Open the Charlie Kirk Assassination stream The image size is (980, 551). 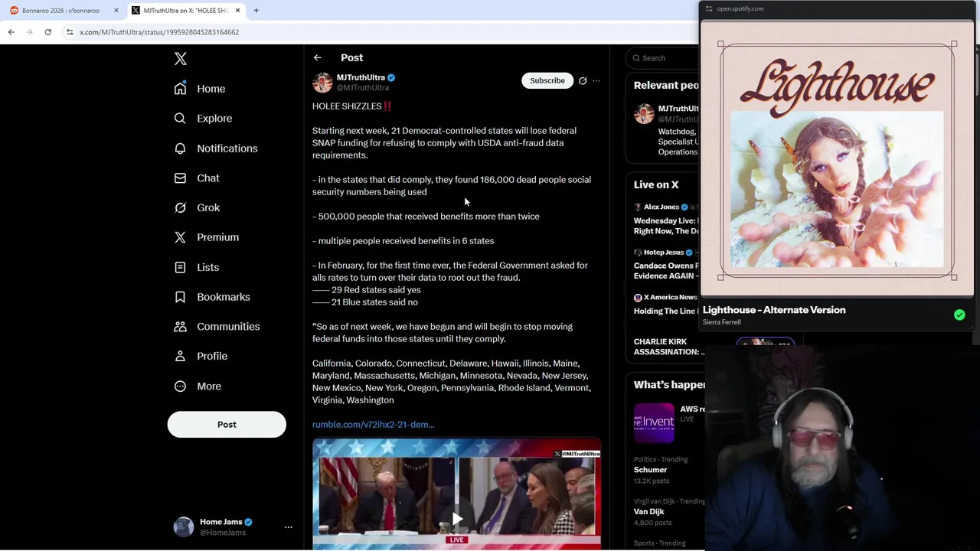tap(668, 347)
